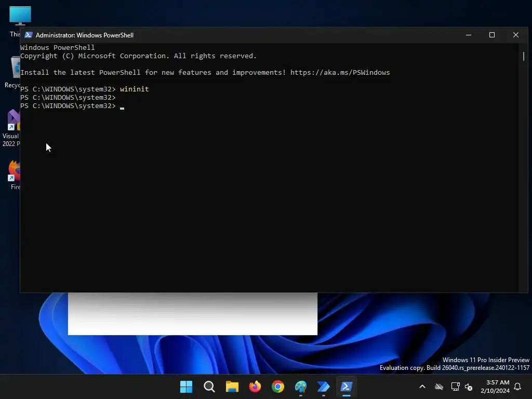Show hidden icons in the system tray
The width and height of the screenshot is (532, 399).
coord(422,387)
